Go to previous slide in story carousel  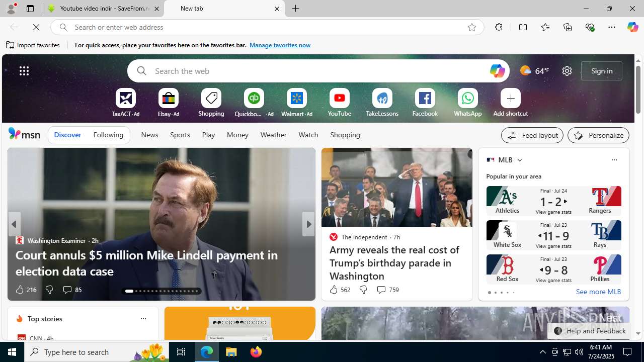click(x=14, y=224)
